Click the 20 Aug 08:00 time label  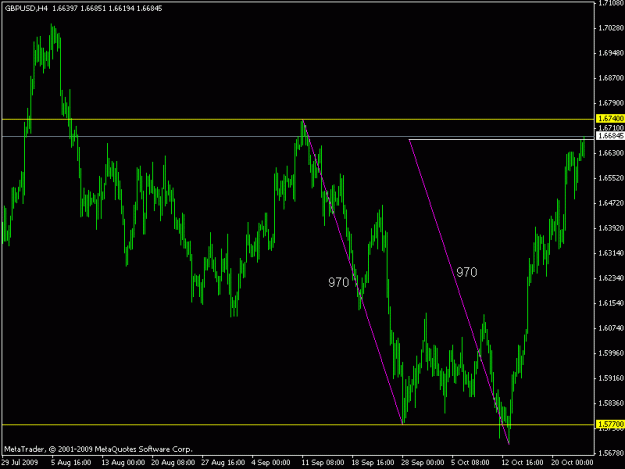tap(173, 463)
